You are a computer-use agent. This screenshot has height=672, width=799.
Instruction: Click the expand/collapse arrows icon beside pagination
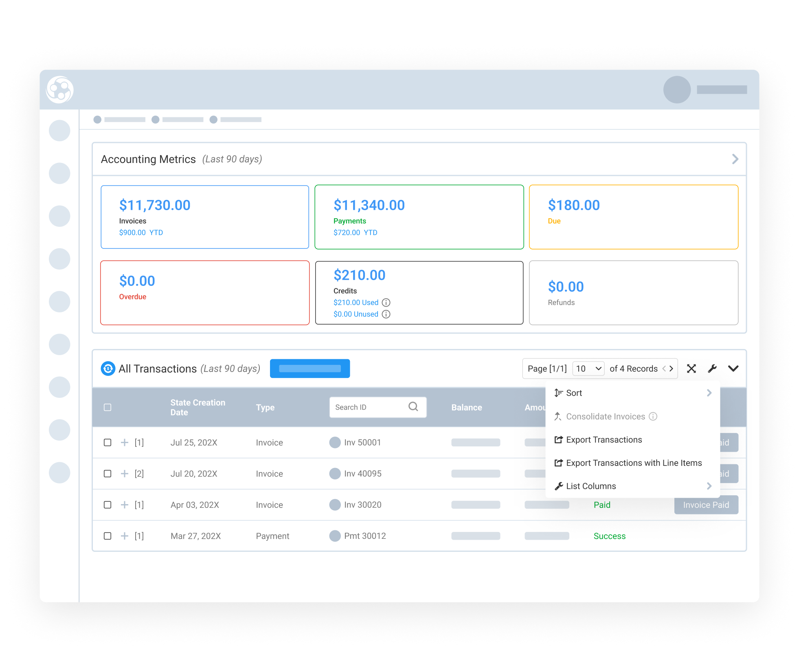[x=691, y=369]
